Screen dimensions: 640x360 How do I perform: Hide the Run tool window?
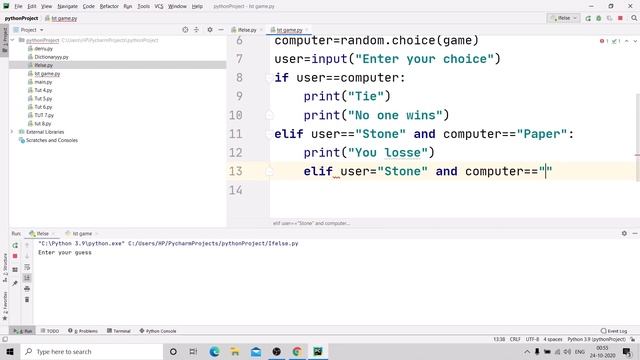[635, 233]
